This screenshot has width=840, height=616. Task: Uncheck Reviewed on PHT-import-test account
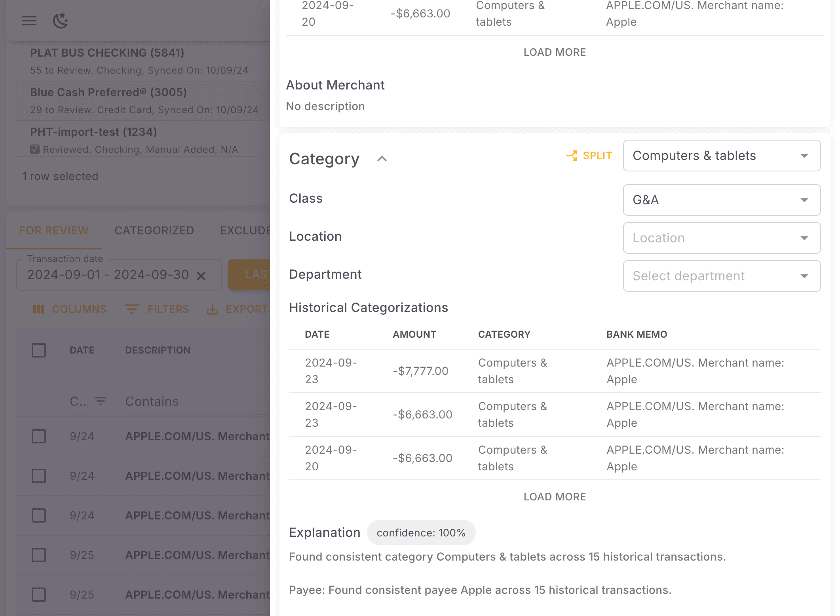click(35, 149)
